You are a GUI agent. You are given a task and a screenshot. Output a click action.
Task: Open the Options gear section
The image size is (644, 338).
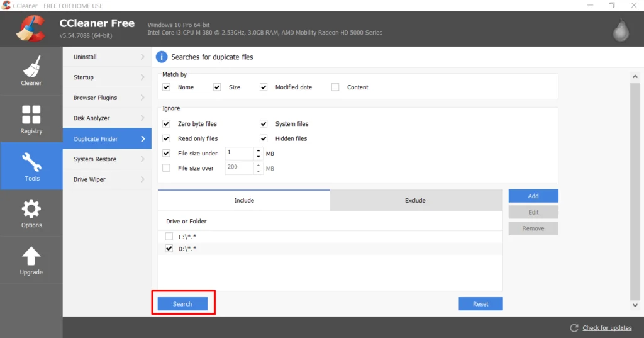(x=31, y=213)
